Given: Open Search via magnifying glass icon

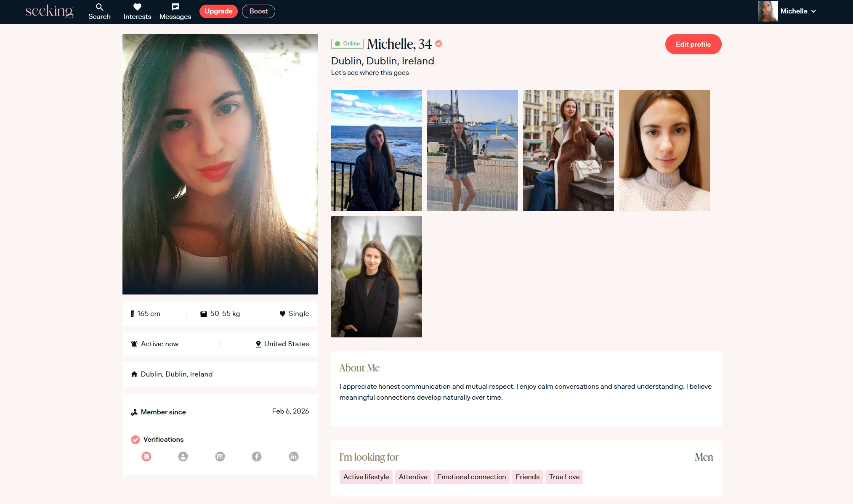Looking at the screenshot, I should click(x=99, y=7).
